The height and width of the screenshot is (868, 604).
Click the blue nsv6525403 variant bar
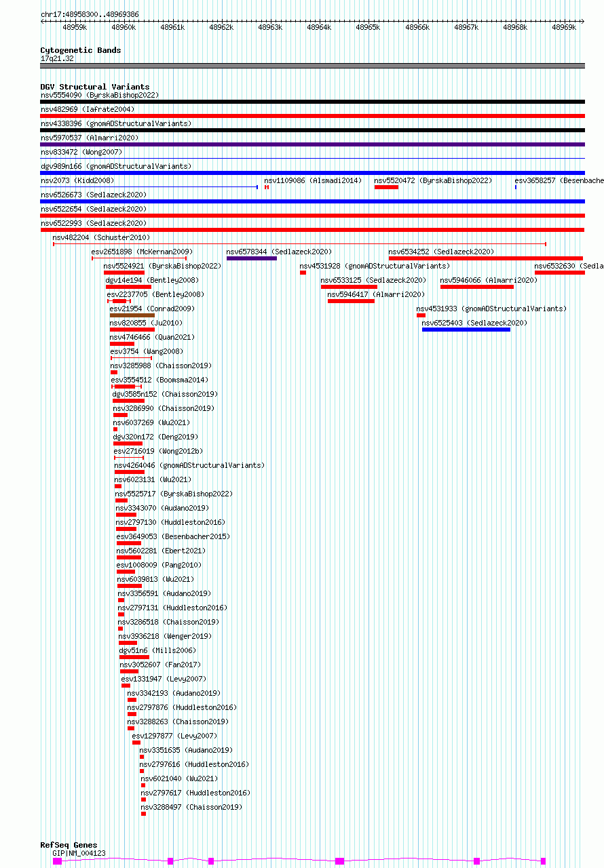point(466,330)
